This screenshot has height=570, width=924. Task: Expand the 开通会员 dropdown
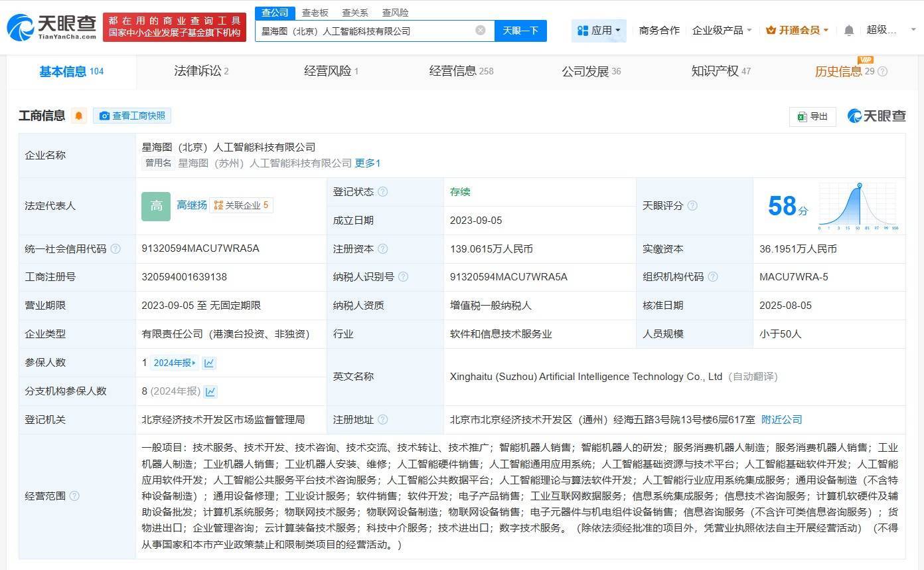pos(797,30)
